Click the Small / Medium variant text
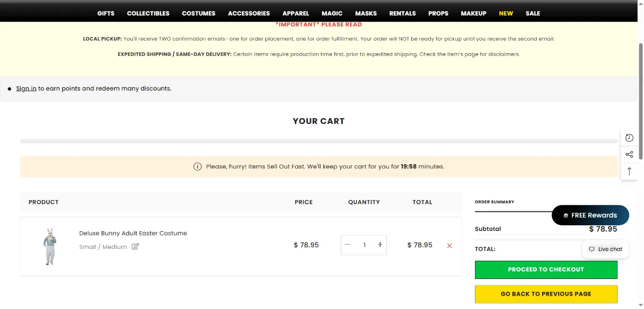Screen dimensions: 644x309 [103, 247]
